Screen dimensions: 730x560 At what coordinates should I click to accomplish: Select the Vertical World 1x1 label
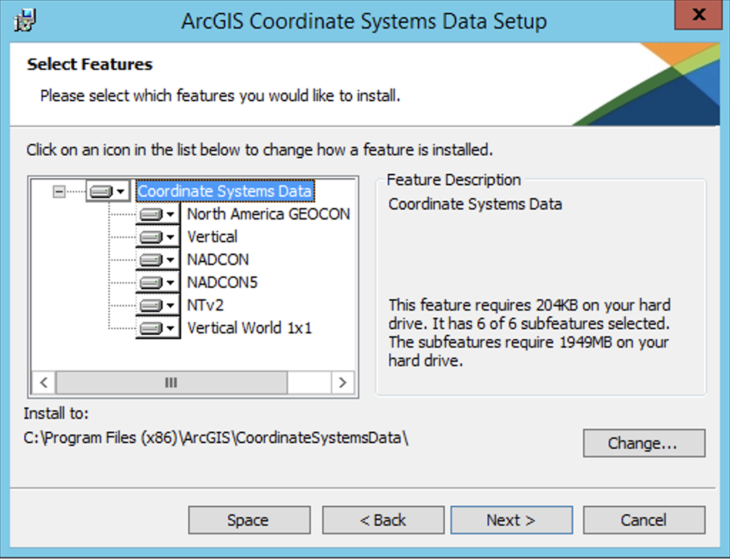tap(250, 328)
